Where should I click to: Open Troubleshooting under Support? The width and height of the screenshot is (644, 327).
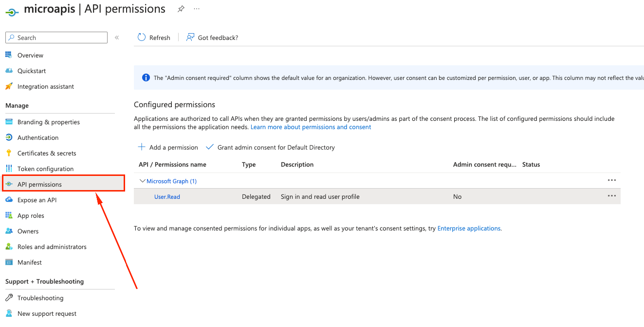point(40,298)
